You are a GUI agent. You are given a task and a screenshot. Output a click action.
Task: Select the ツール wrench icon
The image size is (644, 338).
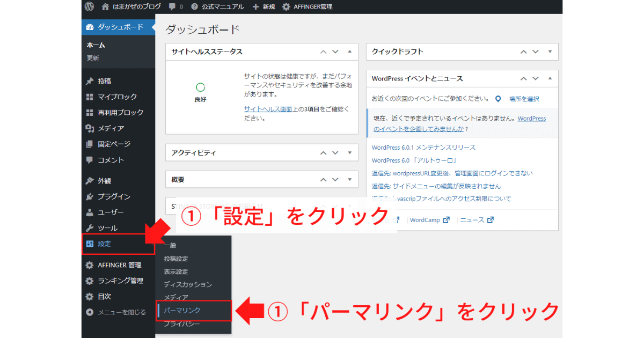(x=90, y=227)
